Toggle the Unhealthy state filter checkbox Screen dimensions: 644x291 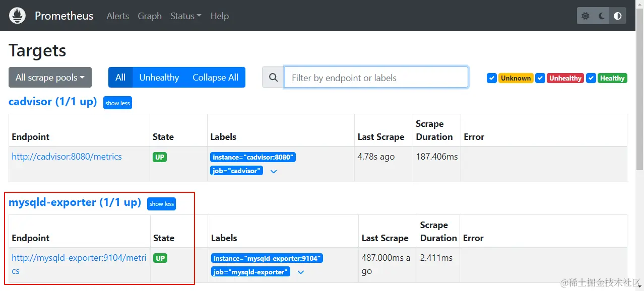pos(540,78)
